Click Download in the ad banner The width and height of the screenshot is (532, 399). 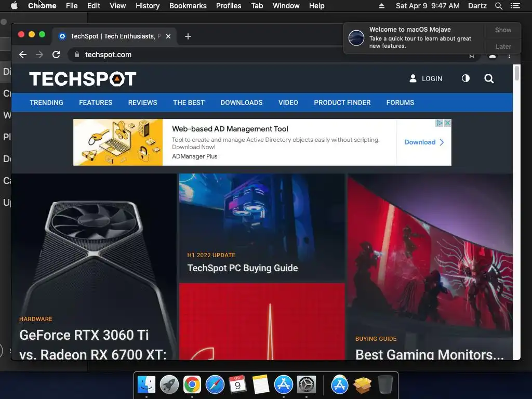point(424,142)
